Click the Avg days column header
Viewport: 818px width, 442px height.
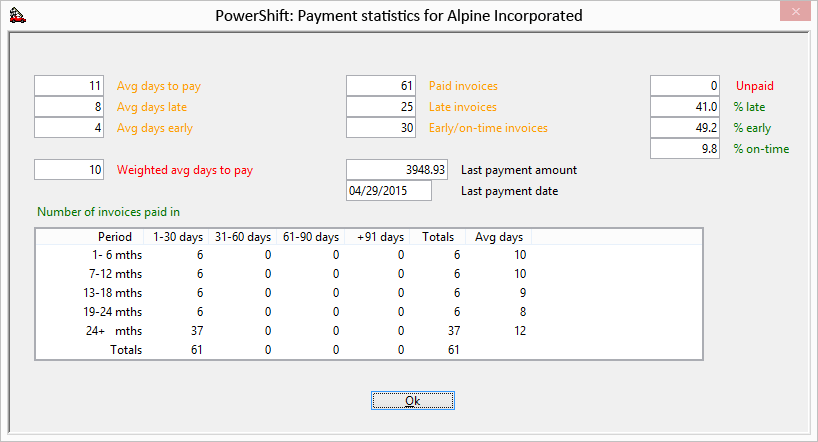[x=499, y=237]
